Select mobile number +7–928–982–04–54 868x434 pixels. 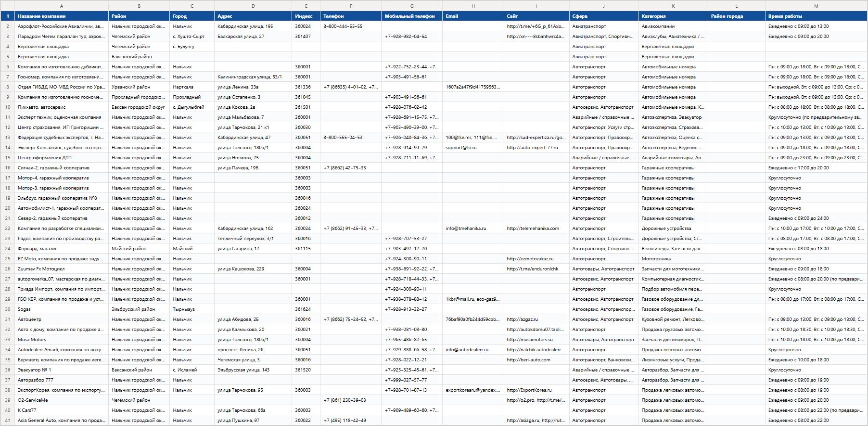coord(412,37)
